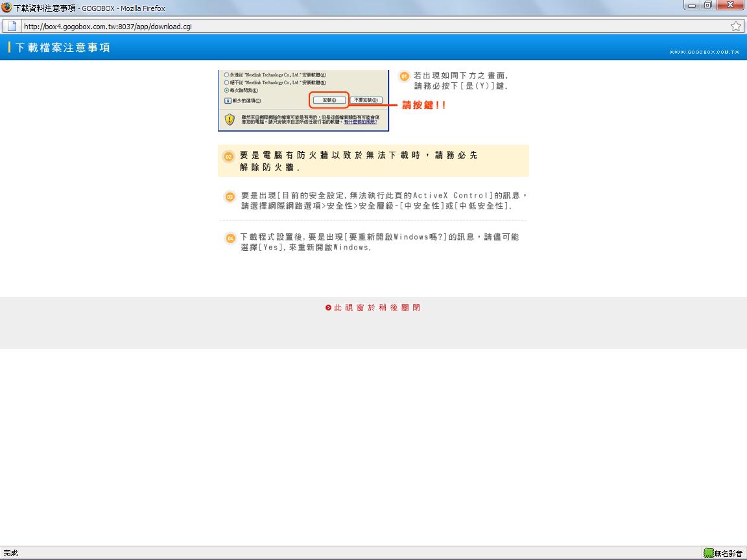Click the green status bar icon at bottom right
747x560 pixels.
[708, 553]
